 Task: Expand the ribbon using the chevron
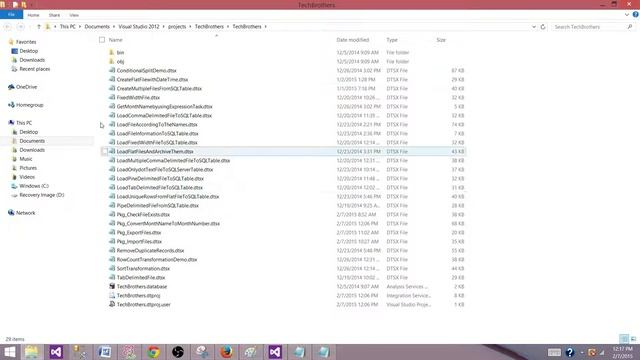tap(627, 15)
